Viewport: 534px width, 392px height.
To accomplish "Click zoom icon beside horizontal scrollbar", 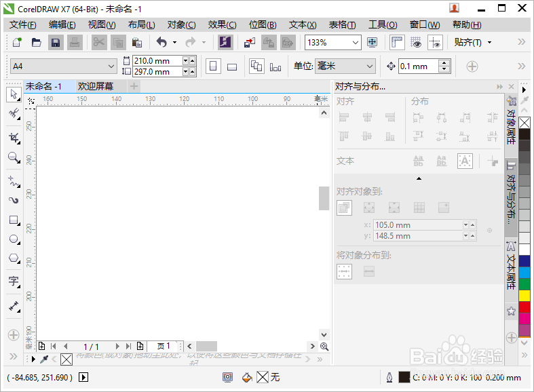I will pyautogui.click(x=324, y=347).
